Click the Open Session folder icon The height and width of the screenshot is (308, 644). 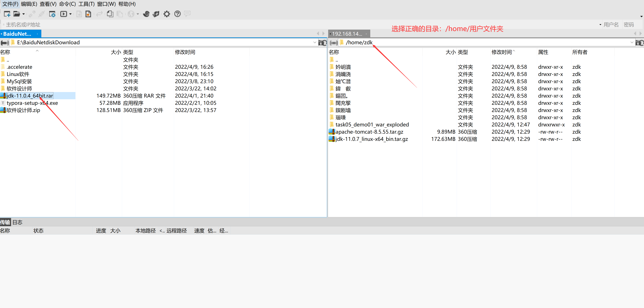[x=16, y=14]
